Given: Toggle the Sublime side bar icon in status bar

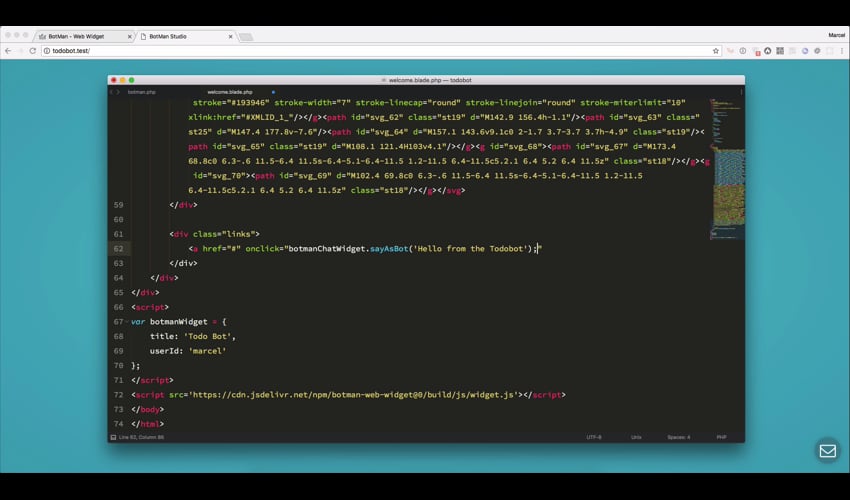Looking at the screenshot, I should (x=113, y=437).
